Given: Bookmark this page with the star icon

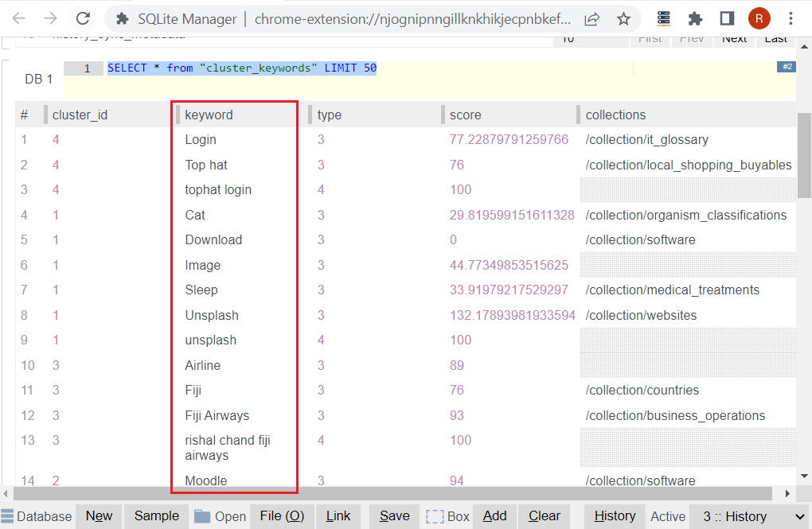Looking at the screenshot, I should (623, 19).
